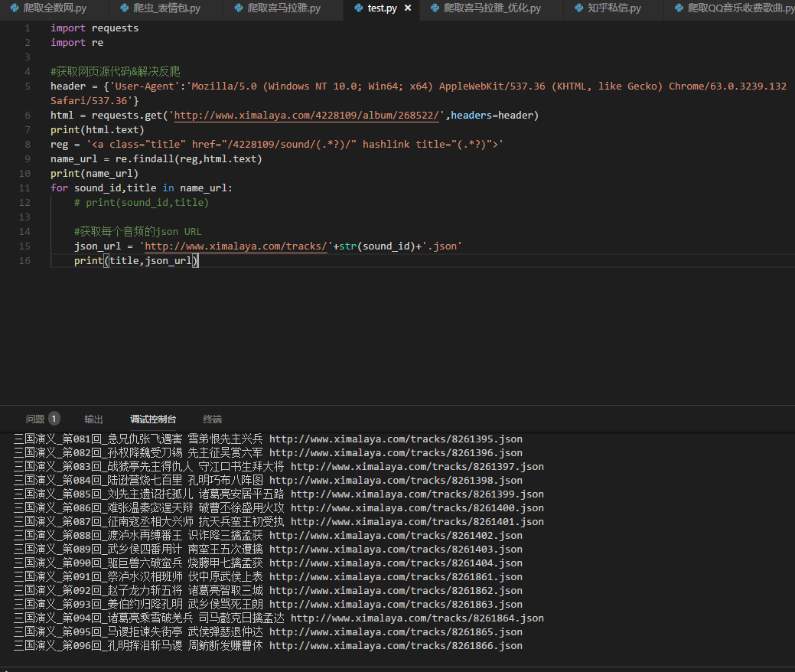The height and width of the screenshot is (672, 795).
Task: Click Python file icon on 爬虫_表情包.py tab
Action: (124, 8)
